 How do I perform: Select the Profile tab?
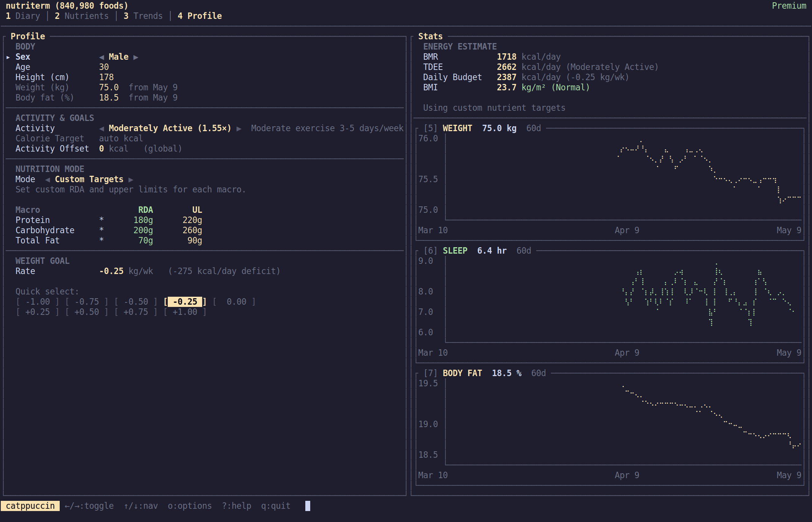point(200,16)
